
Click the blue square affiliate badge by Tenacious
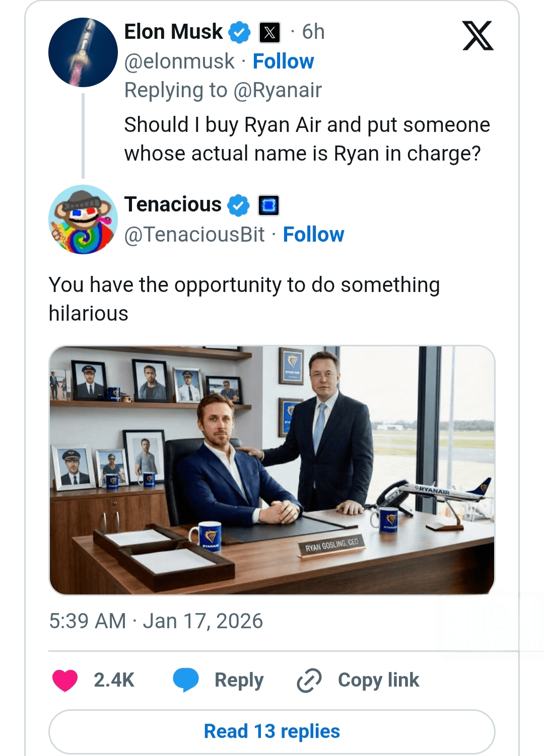pos(268,205)
